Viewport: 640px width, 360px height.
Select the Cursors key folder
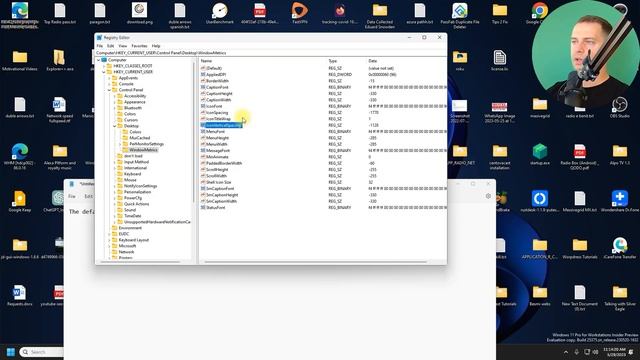click(x=131, y=120)
